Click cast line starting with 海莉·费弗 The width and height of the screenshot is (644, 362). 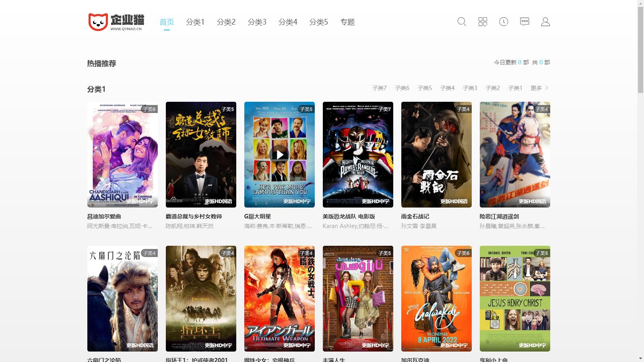click(278, 226)
